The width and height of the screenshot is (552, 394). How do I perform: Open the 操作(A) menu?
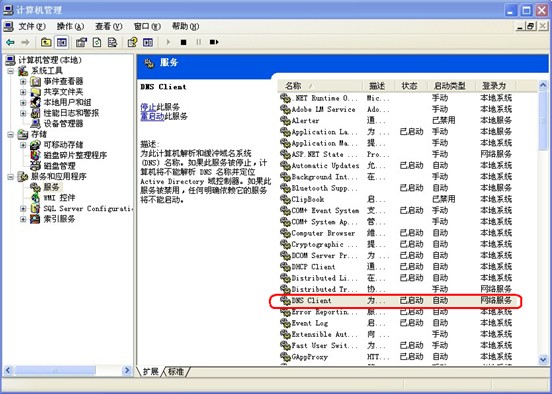pos(70,26)
